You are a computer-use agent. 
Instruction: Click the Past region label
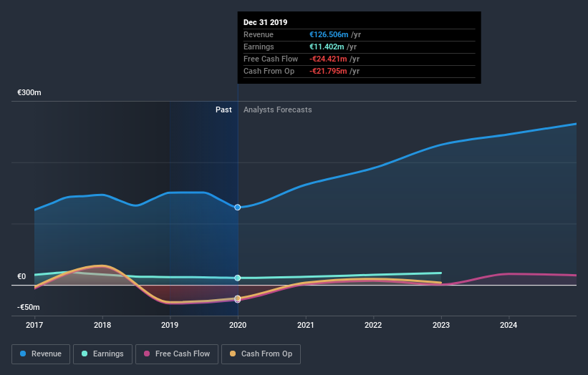coord(223,109)
